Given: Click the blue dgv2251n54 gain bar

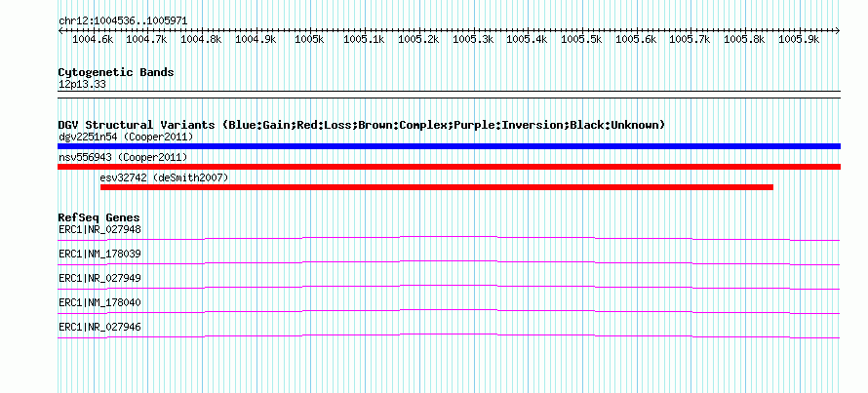Looking at the screenshot, I should coord(449,146).
